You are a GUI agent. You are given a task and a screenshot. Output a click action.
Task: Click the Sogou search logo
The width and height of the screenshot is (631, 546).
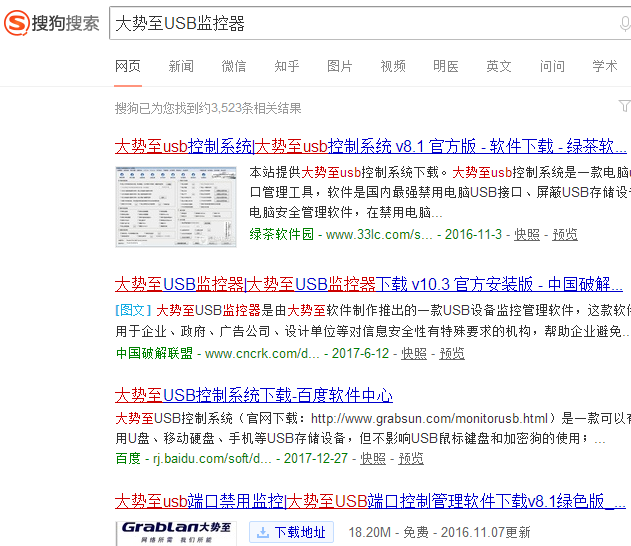52,23
